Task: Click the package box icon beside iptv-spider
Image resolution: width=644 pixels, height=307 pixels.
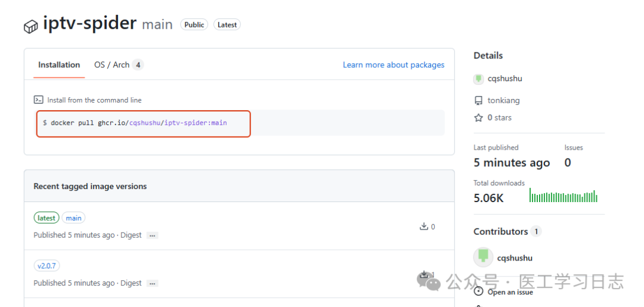Action: [x=31, y=27]
